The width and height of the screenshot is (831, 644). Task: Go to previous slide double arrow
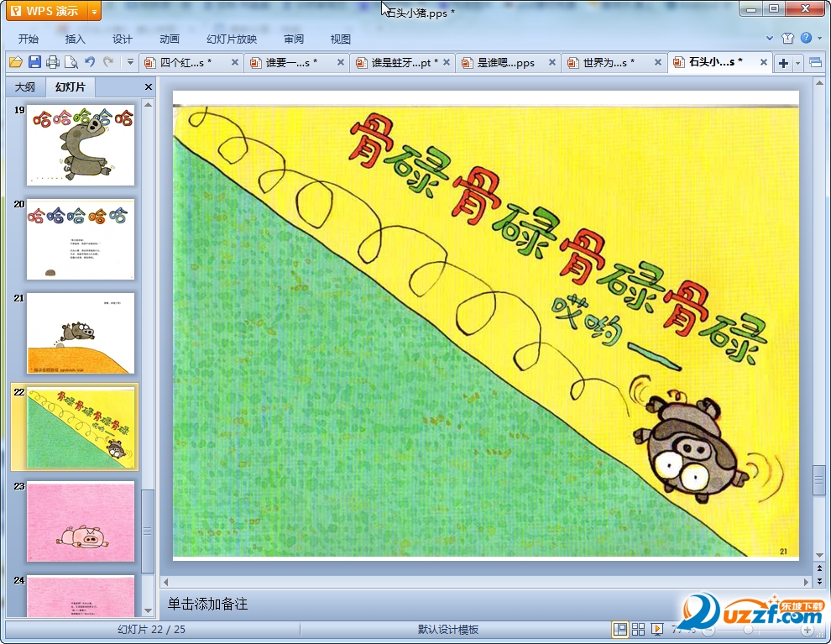(x=819, y=568)
